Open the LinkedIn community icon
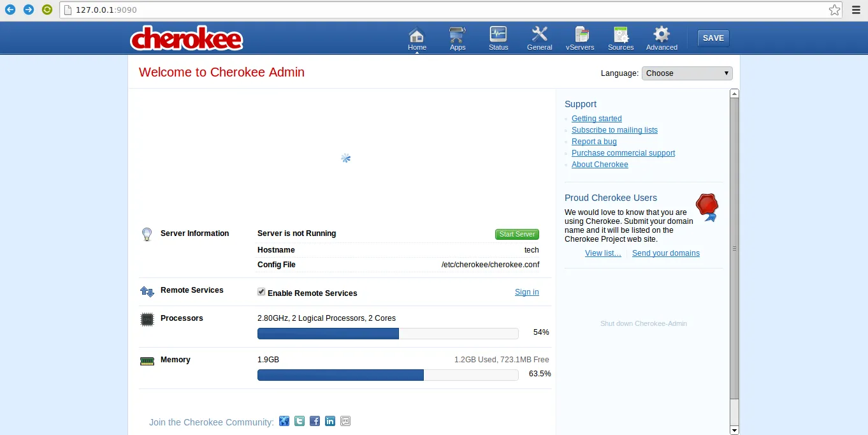The width and height of the screenshot is (868, 435). pos(330,421)
